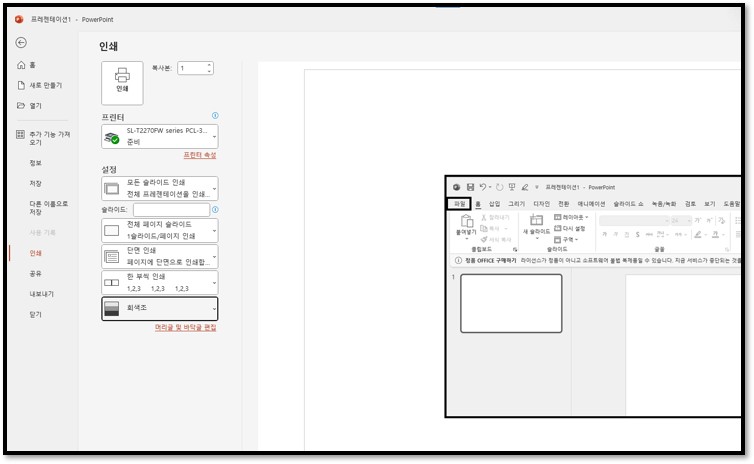Click the back arrow to leave backstage view
The height and width of the screenshot is (464, 754).
tap(21, 43)
